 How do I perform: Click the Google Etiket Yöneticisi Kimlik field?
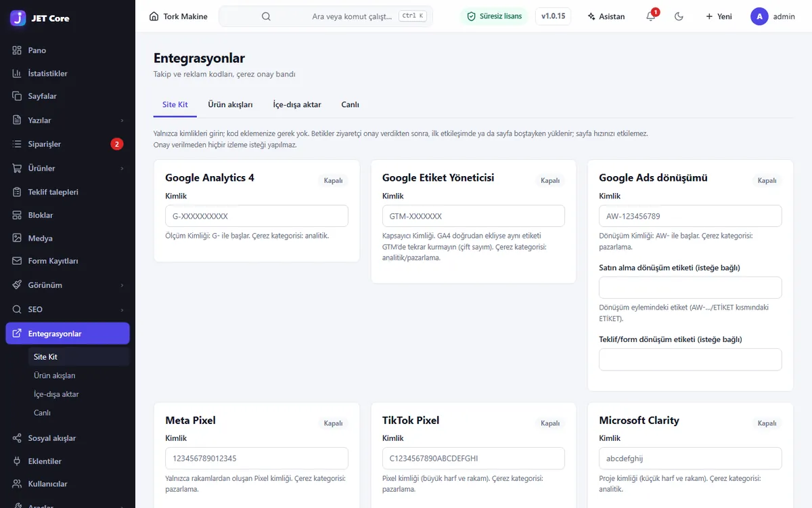tap(474, 216)
